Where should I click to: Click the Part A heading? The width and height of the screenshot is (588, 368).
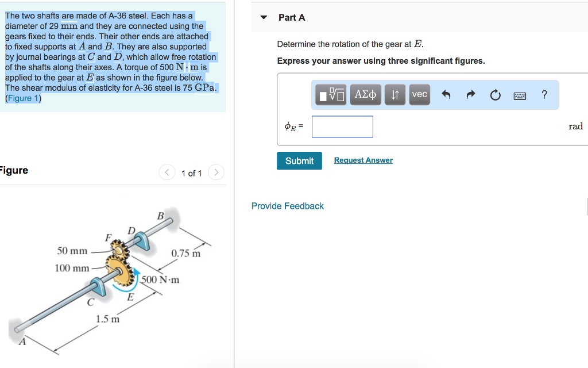point(292,17)
